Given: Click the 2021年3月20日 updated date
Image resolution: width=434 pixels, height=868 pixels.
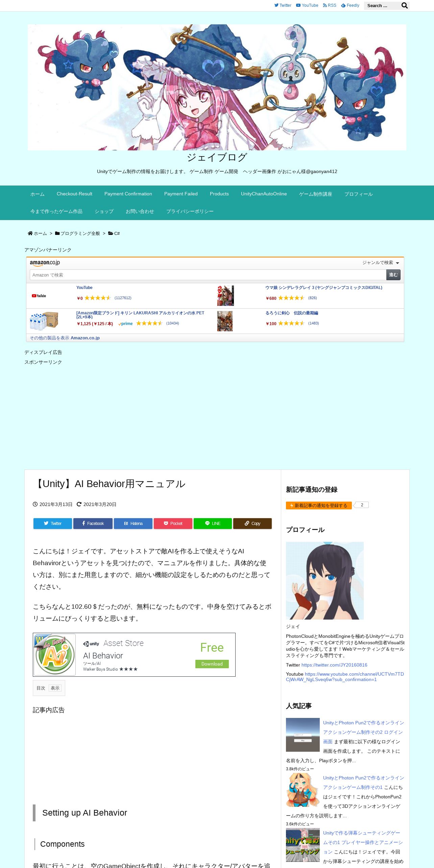Looking at the screenshot, I should [100, 504].
